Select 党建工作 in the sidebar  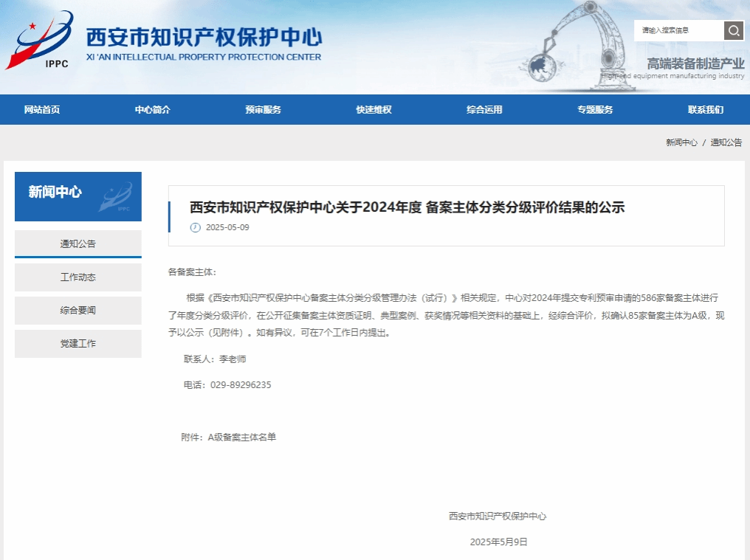(78, 343)
